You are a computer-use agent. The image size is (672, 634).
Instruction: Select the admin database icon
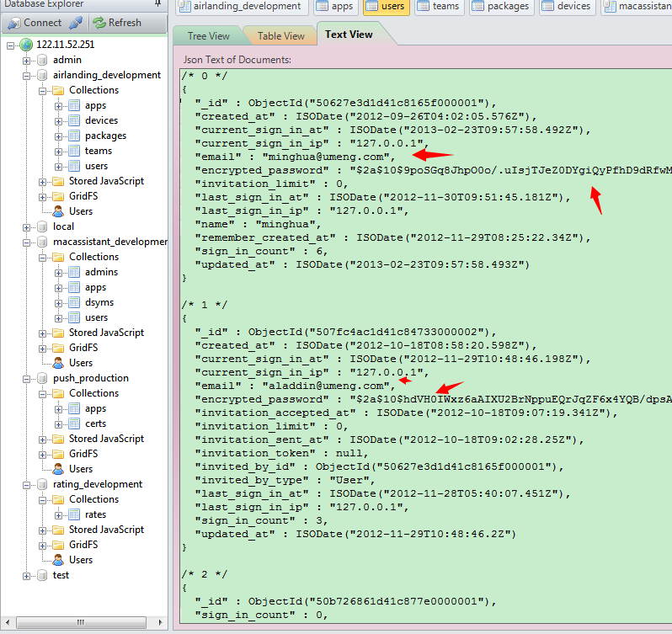tap(42, 60)
